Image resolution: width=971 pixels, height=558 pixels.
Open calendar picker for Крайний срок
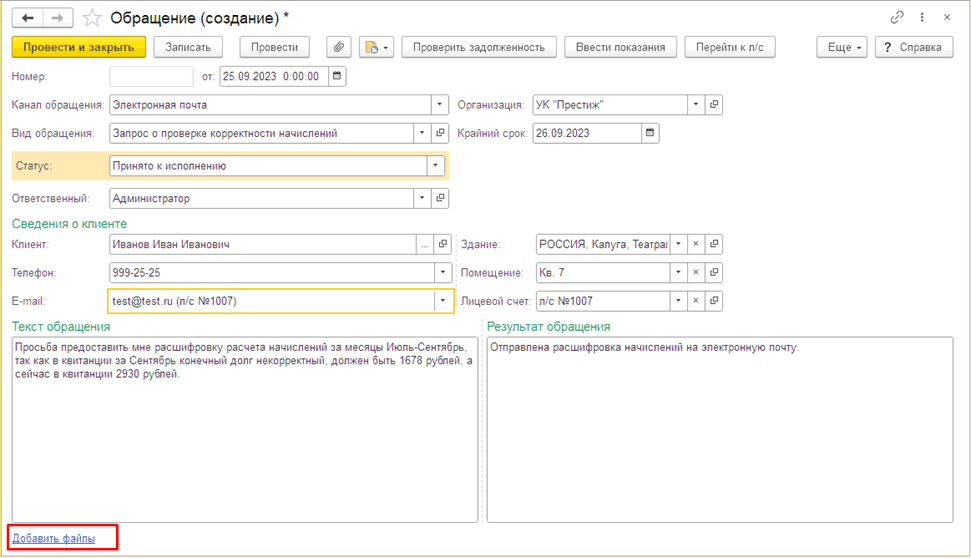650,133
